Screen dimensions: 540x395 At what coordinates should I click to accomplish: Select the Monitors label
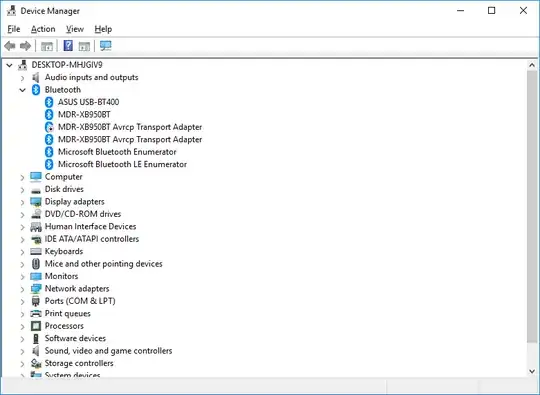click(61, 276)
